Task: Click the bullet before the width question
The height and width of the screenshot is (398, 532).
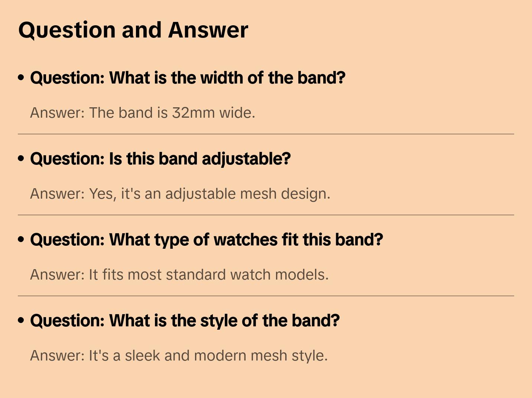Action: [x=21, y=78]
